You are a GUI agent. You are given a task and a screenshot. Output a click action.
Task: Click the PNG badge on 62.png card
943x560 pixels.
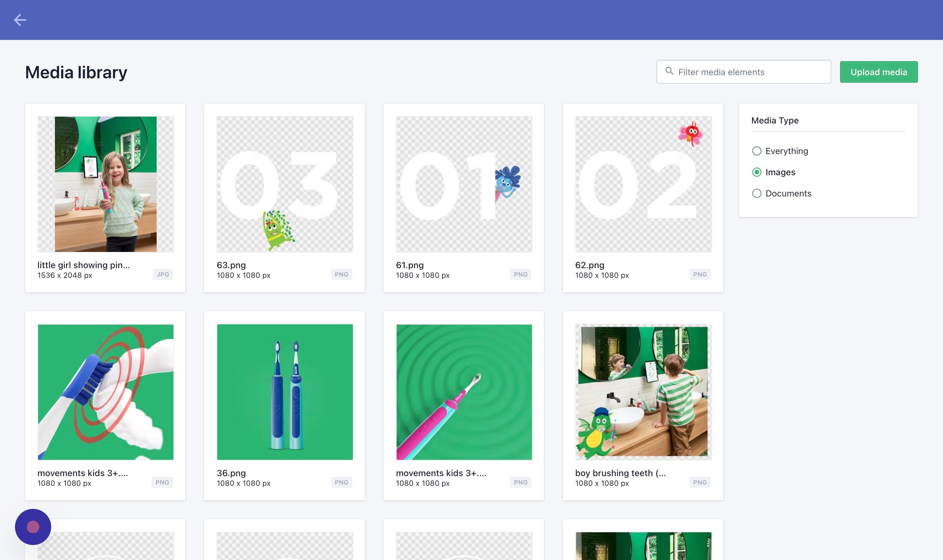[699, 274]
